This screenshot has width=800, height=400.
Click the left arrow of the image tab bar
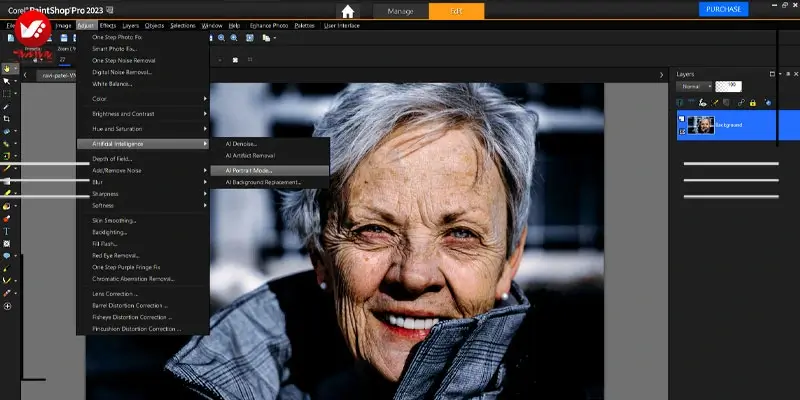(25, 75)
